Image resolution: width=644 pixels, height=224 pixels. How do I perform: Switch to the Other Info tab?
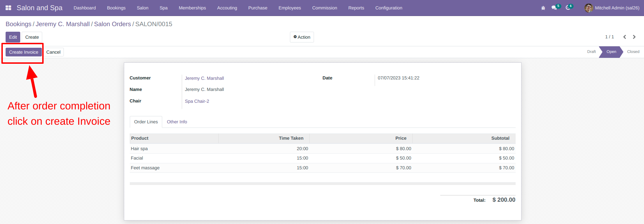[177, 122]
